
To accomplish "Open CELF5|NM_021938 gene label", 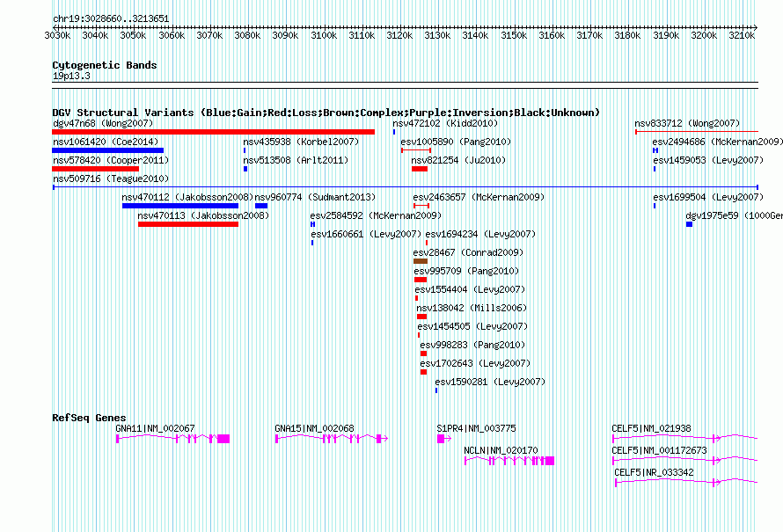I will [652, 428].
